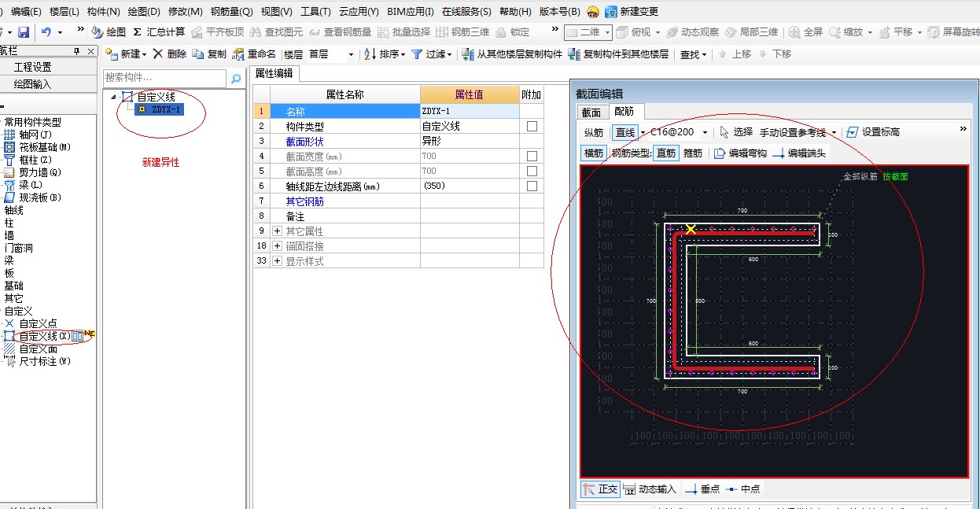
Task: Click 全屏 zoom button
Action: (806, 32)
